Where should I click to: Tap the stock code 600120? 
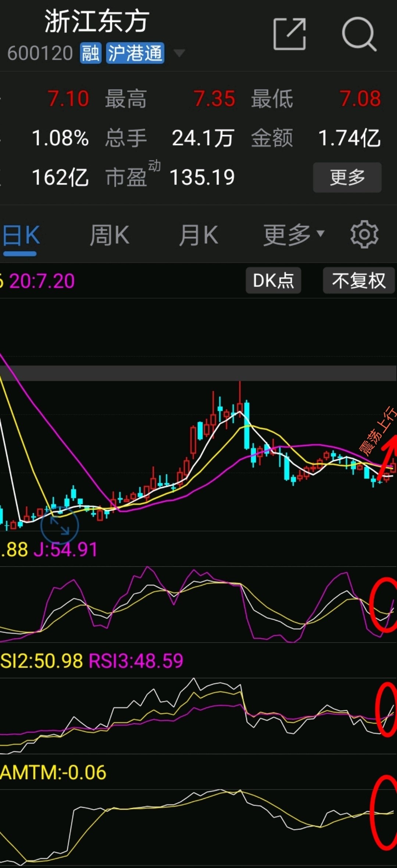pos(40,53)
